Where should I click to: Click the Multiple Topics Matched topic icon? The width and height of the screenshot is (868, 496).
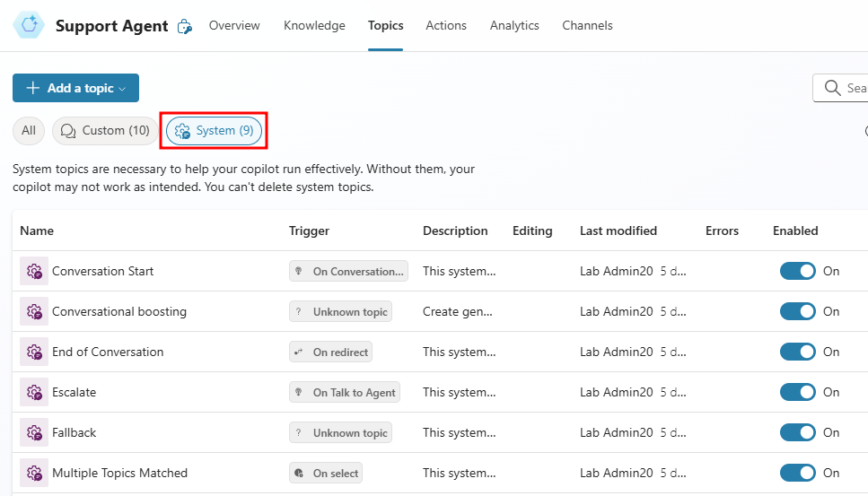[x=34, y=473]
